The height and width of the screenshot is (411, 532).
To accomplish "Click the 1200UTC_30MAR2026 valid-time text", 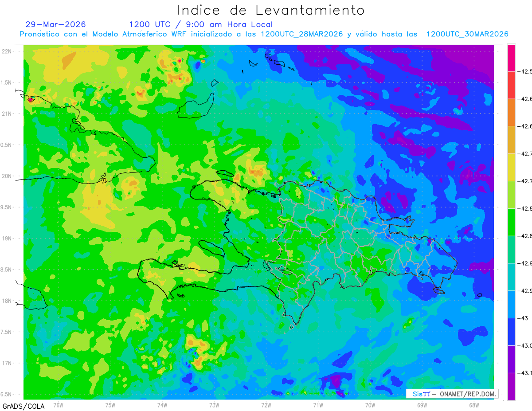I will pyautogui.click(x=467, y=34).
